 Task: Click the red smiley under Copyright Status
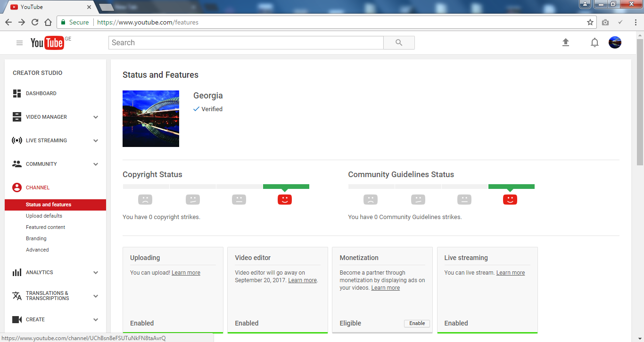(285, 199)
